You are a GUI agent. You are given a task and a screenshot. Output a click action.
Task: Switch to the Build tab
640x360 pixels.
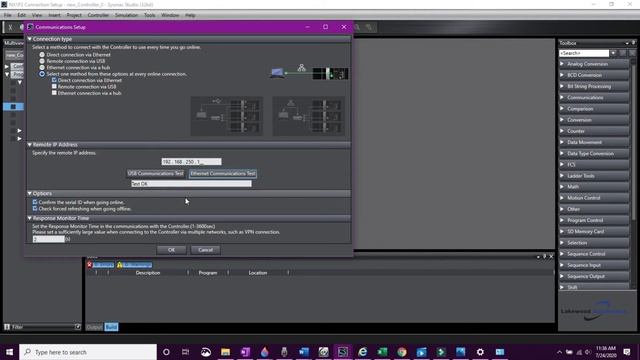(111, 327)
